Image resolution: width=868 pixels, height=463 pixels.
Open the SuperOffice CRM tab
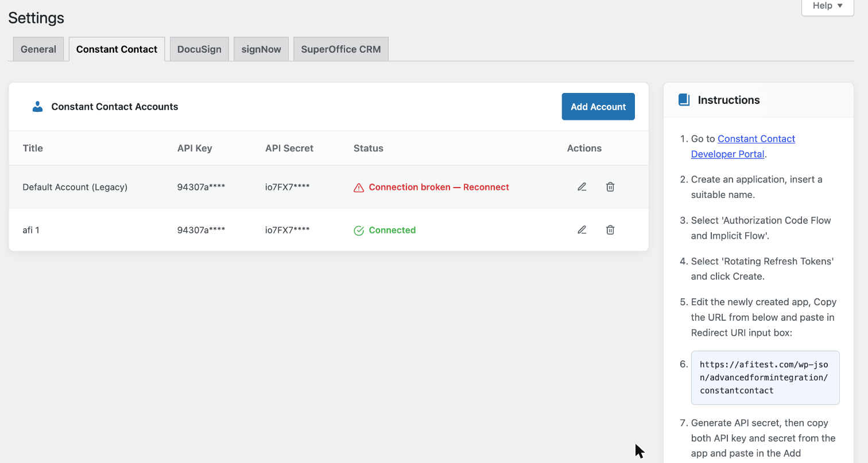click(x=341, y=49)
